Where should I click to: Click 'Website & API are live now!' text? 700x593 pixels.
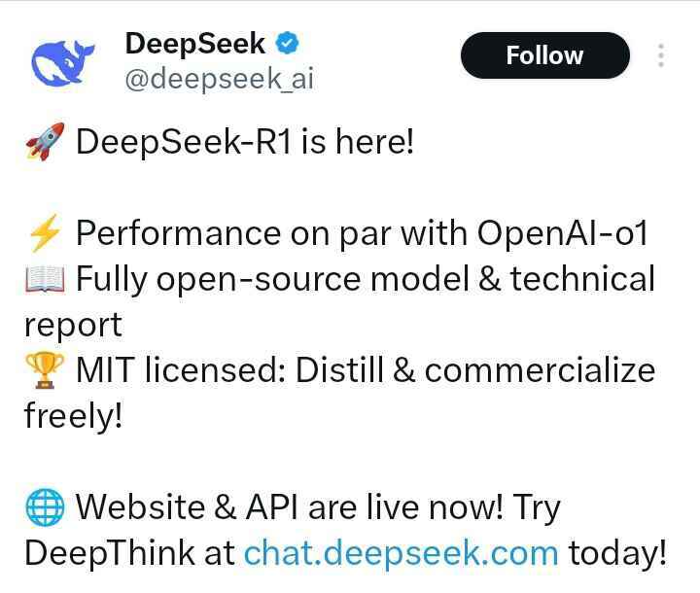point(290,506)
